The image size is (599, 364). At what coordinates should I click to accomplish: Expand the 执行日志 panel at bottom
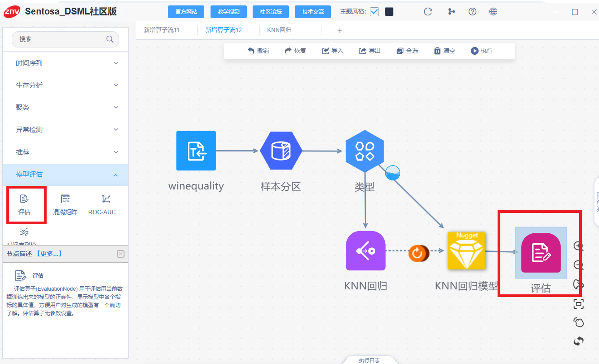click(369, 360)
